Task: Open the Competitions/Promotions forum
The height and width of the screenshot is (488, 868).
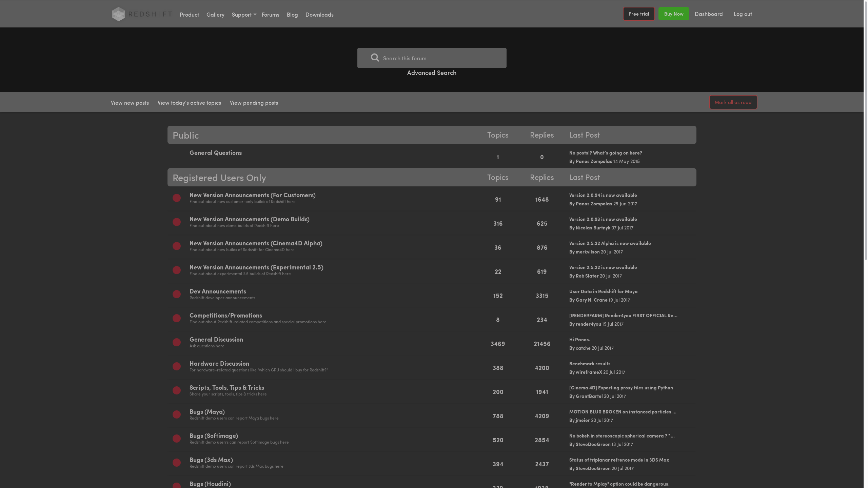Action: point(226,316)
